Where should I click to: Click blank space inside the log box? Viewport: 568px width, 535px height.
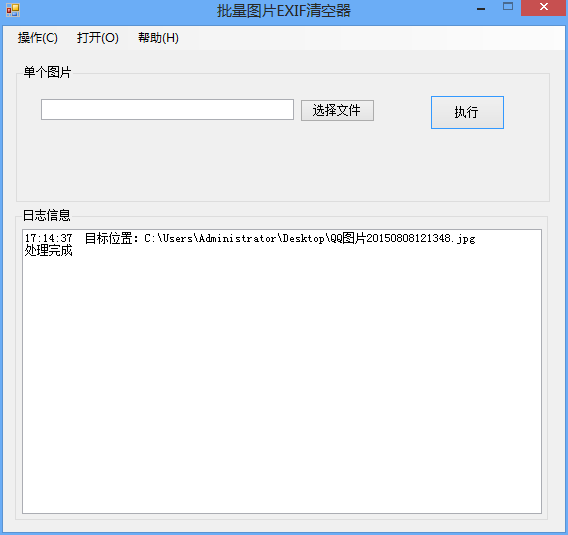(x=282, y=384)
